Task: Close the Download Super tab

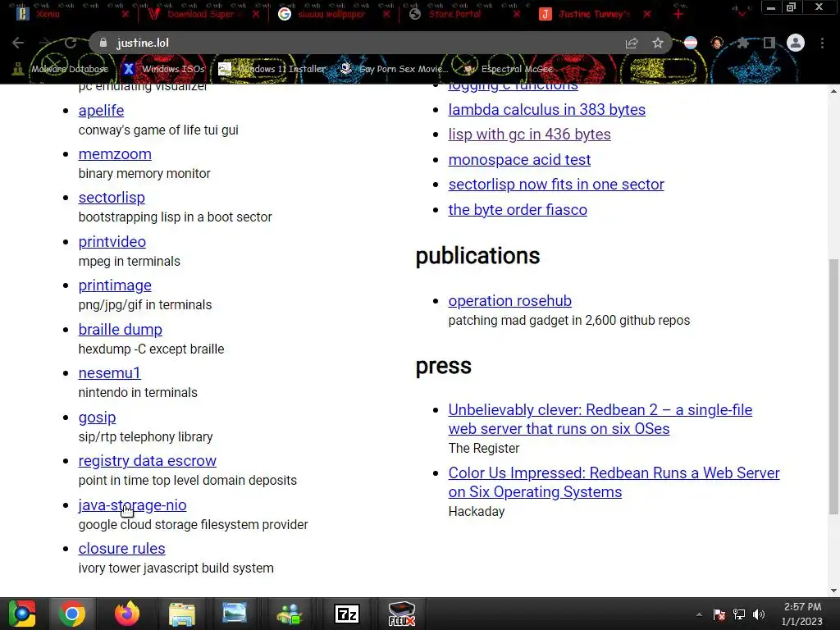Action: (x=256, y=14)
